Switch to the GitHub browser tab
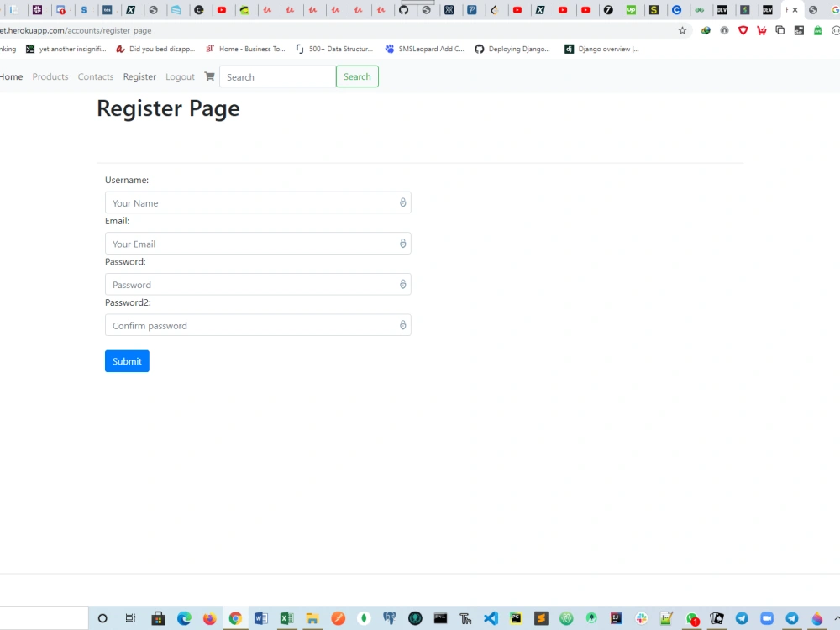Image resolution: width=840 pixels, height=630 pixels. [x=404, y=9]
